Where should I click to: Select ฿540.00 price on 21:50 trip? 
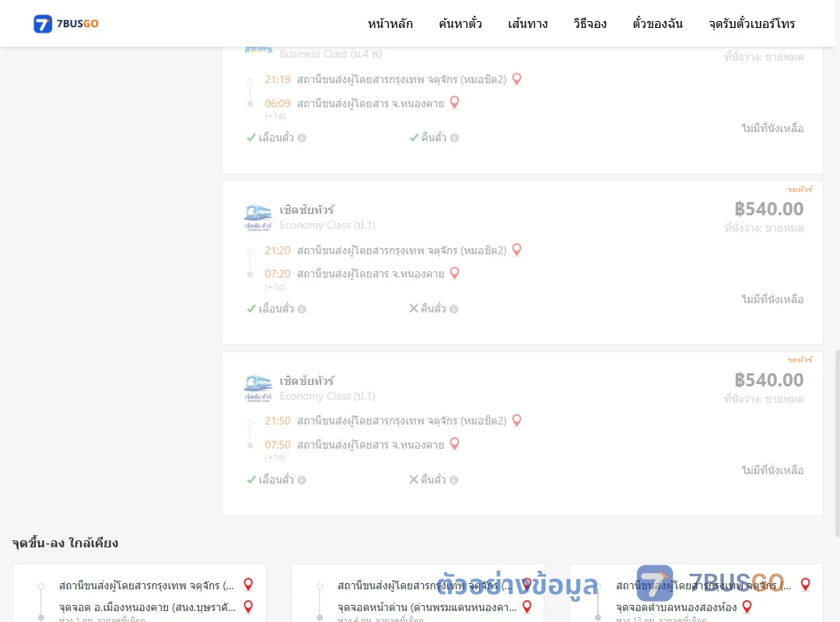click(x=768, y=380)
